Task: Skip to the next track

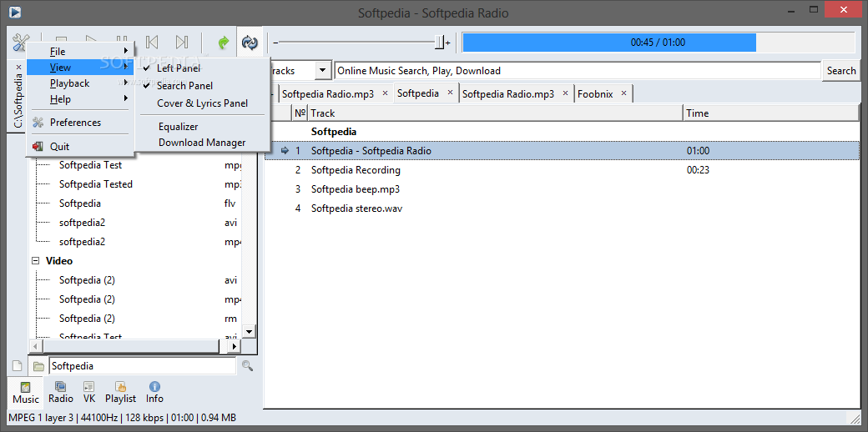Action: pyautogui.click(x=182, y=43)
